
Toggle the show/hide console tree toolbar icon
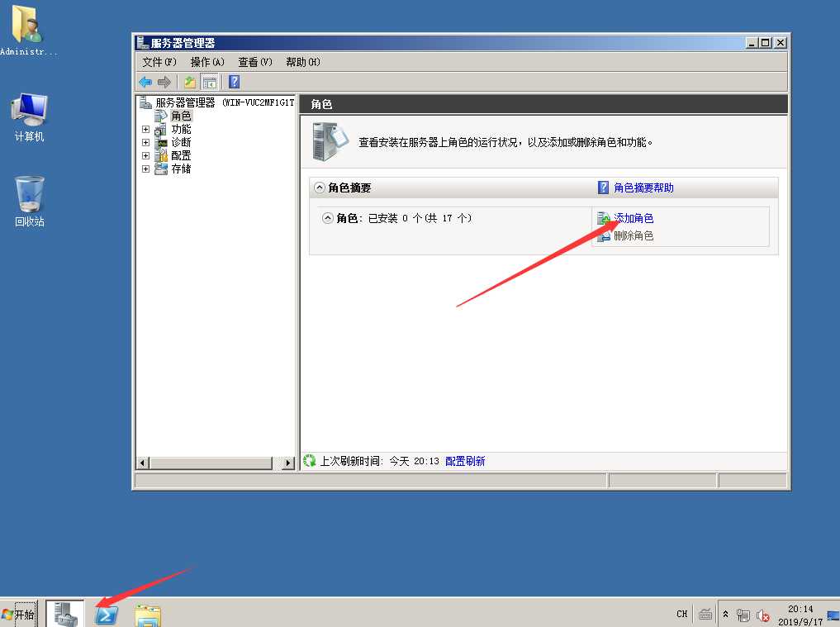[210, 82]
